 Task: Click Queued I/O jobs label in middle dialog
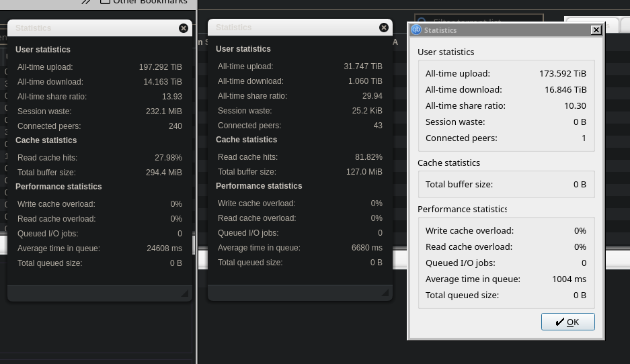click(248, 233)
